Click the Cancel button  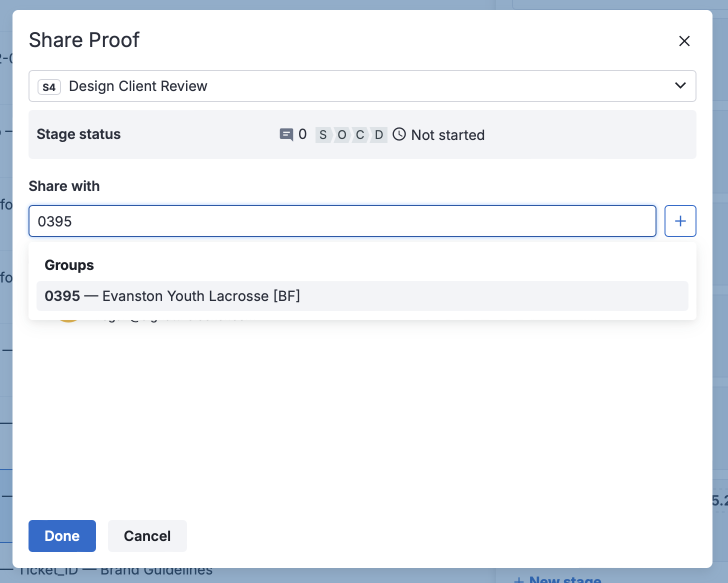[x=147, y=536]
